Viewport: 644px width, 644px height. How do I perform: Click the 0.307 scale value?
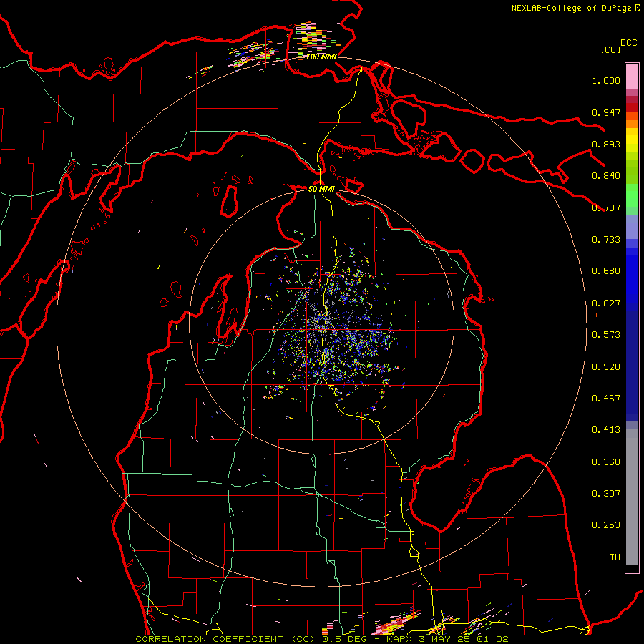[x=606, y=494]
